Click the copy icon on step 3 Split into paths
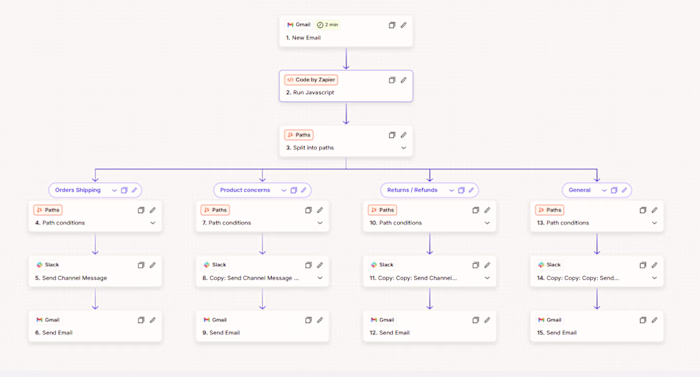Image resolution: width=700 pixels, height=377 pixels. coord(392,135)
